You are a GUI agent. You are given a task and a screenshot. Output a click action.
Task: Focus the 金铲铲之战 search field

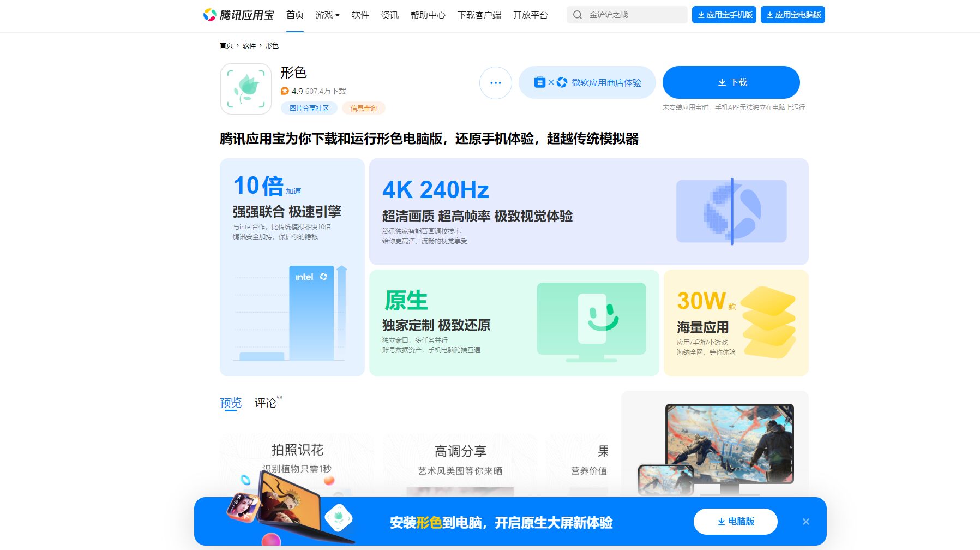point(627,15)
